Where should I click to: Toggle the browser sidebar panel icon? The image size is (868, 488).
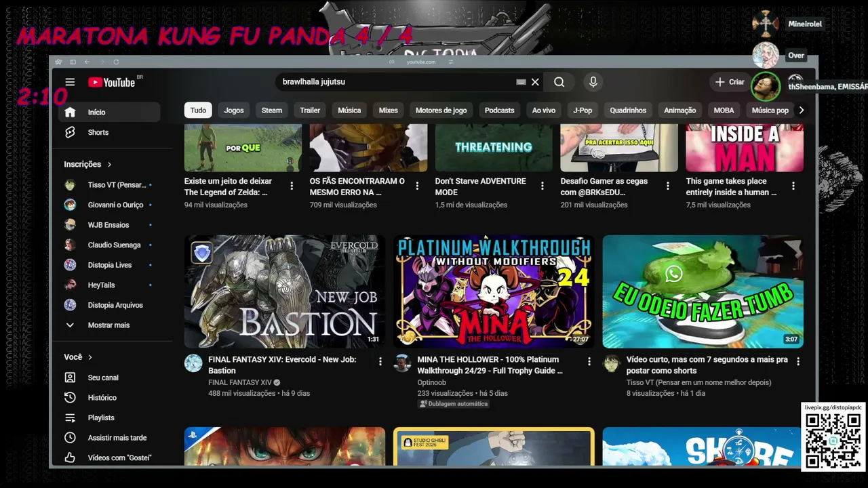73,62
